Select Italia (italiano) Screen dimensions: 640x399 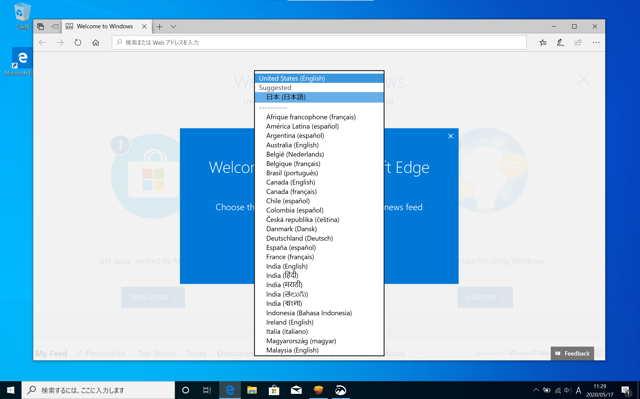(x=319, y=332)
